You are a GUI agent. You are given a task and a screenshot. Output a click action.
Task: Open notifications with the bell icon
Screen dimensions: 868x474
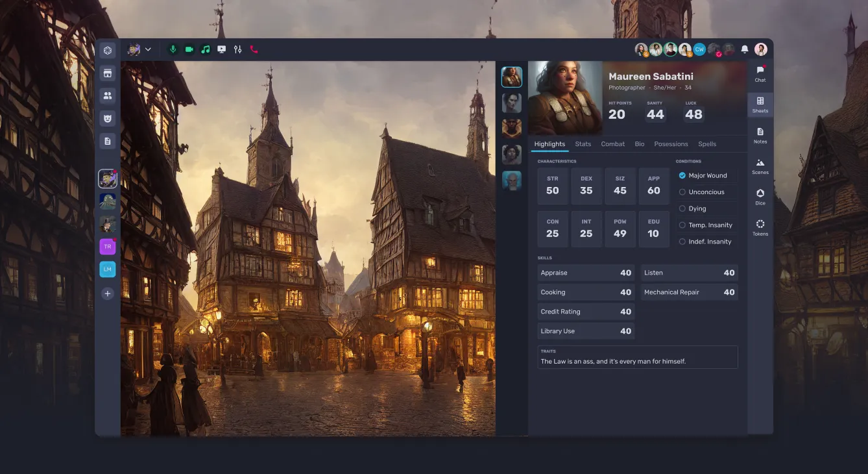[744, 49]
